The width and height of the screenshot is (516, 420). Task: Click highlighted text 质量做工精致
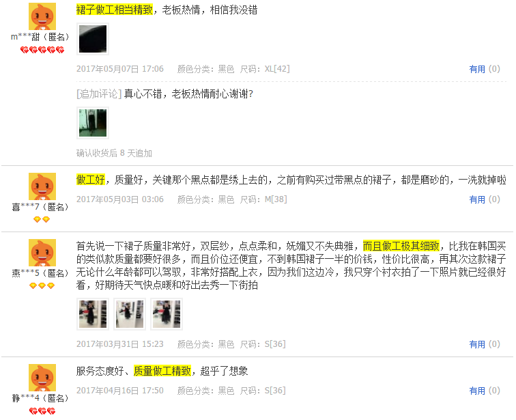162,371
